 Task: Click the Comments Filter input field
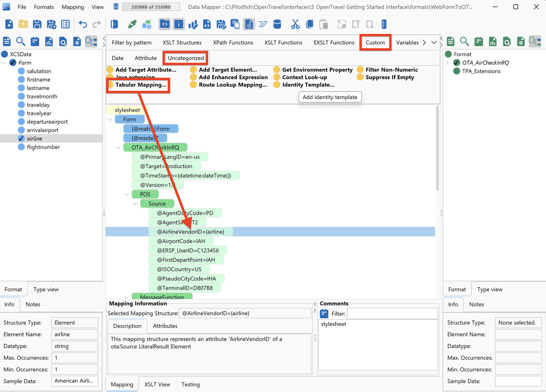click(392, 314)
